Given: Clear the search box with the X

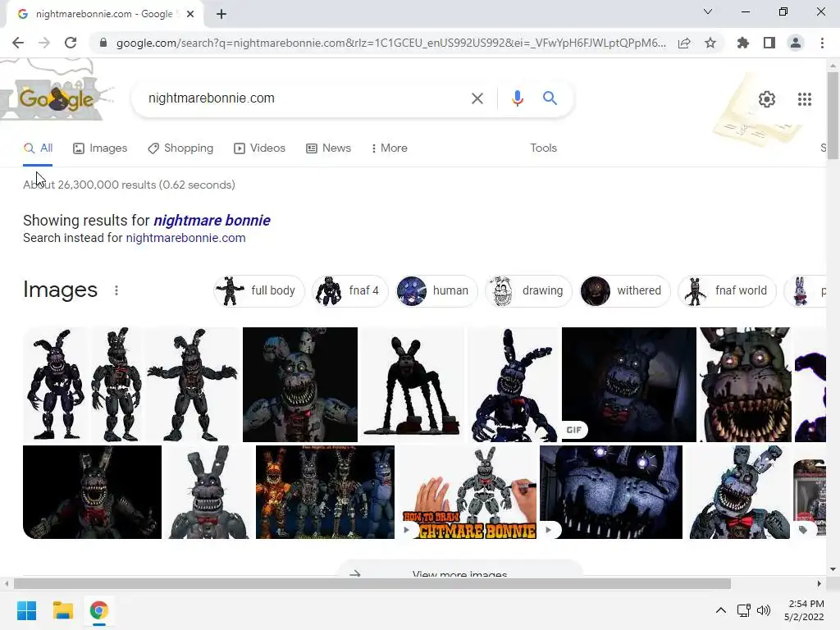Looking at the screenshot, I should (477, 98).
